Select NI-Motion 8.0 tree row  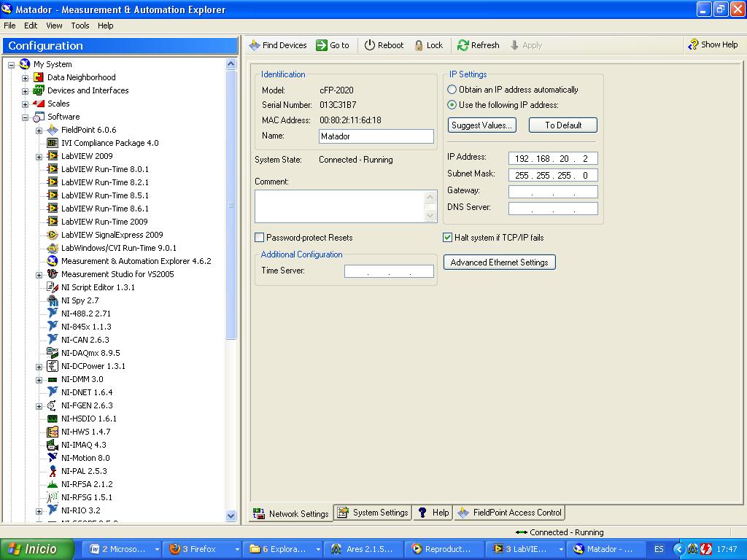pyautogui.click(x=79, y=458)
